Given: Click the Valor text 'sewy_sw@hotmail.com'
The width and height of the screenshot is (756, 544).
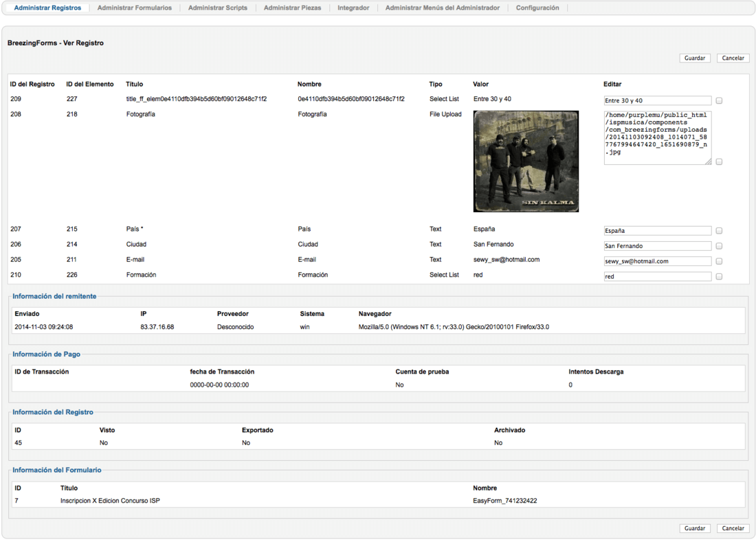Looking at the screenshot, I should (507, 259).
